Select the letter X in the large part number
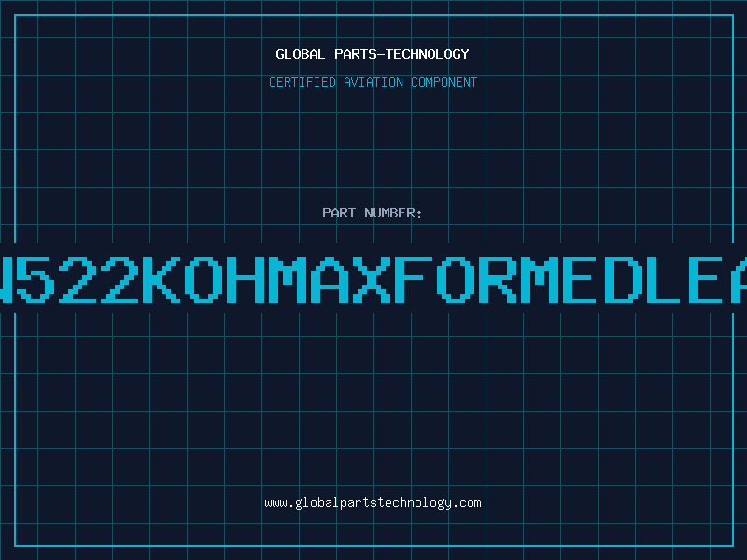This screenshot has height=560, width=747. click(371, 279)
